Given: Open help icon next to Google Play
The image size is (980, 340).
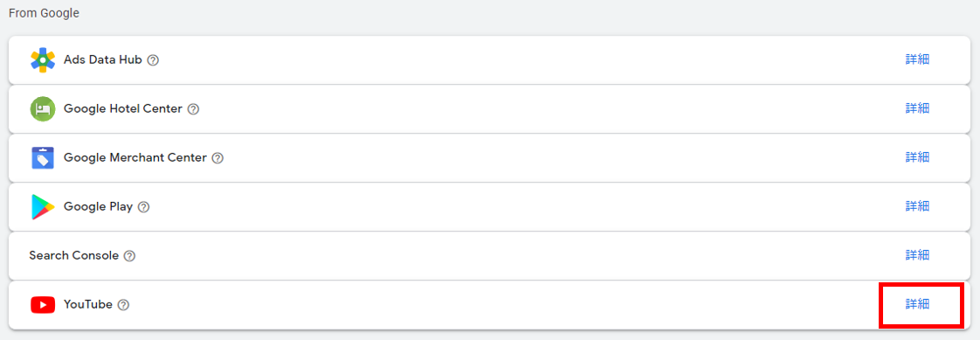Looking at the screenshot, I should tap(144, 207).
